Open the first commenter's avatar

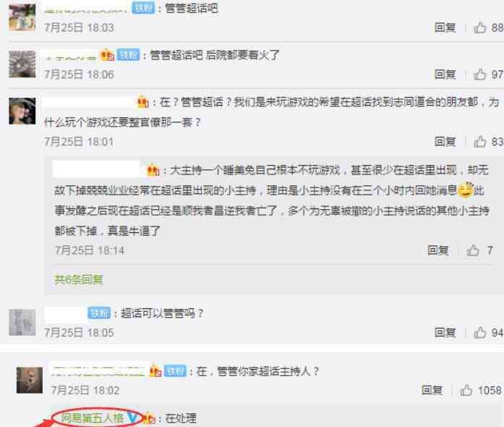tap(22, 17)
